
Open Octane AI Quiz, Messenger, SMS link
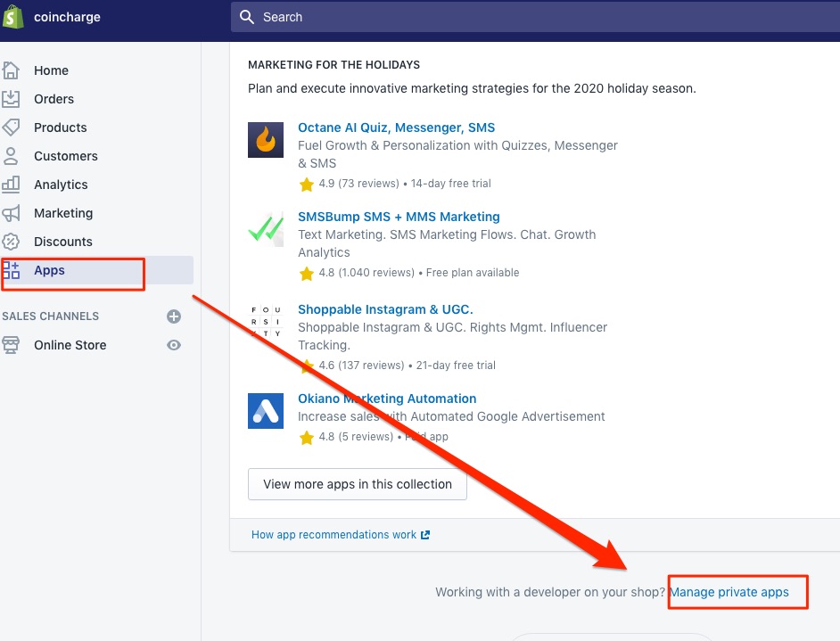[x=397, y=127]
